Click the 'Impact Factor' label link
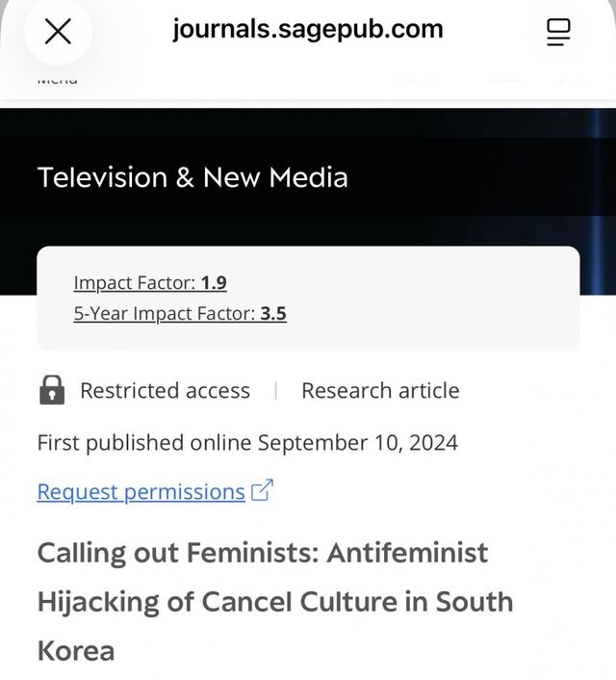616x680 pixels. tap(135, 283)
